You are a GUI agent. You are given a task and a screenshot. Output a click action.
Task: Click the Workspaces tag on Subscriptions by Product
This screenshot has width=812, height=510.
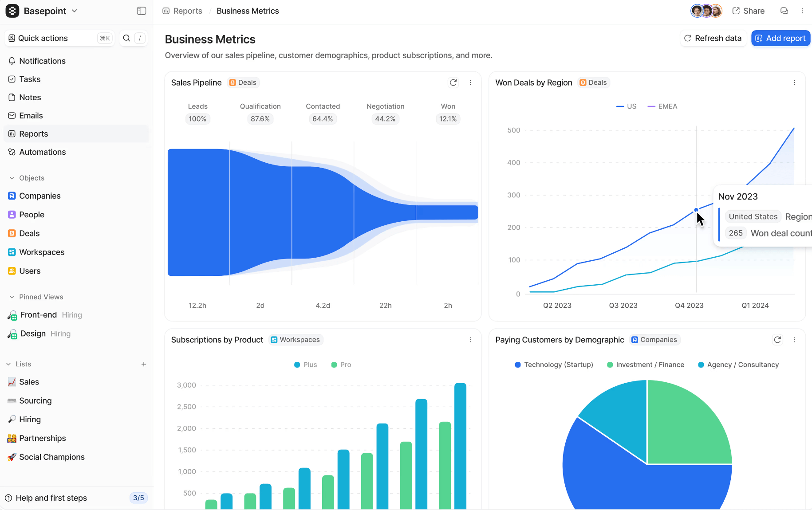point(296,340)
